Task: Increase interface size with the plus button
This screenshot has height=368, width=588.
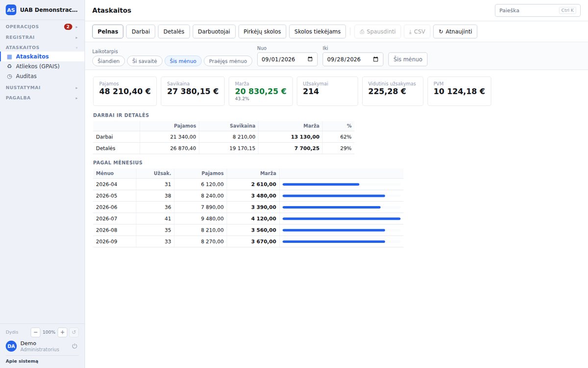Action: [63, 332]
